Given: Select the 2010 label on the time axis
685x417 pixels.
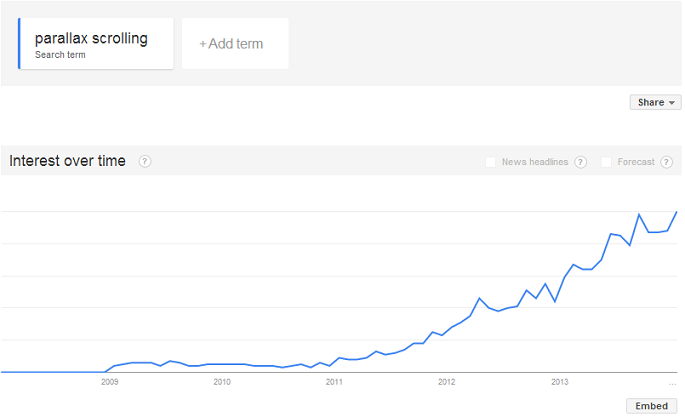Looking at the screenshot, I should (222, 381).
